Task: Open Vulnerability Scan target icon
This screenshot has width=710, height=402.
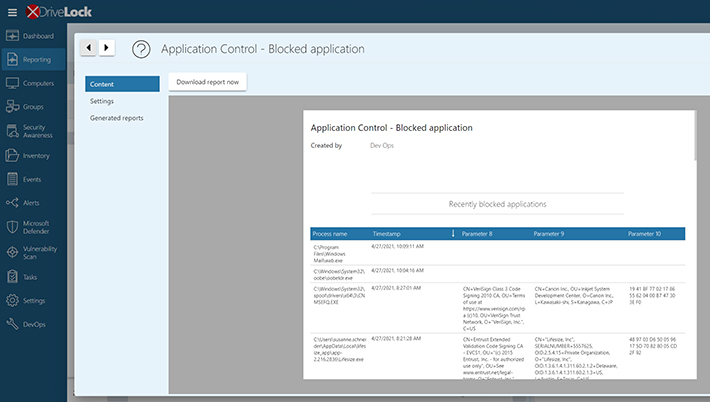Action: click(12, 252)
